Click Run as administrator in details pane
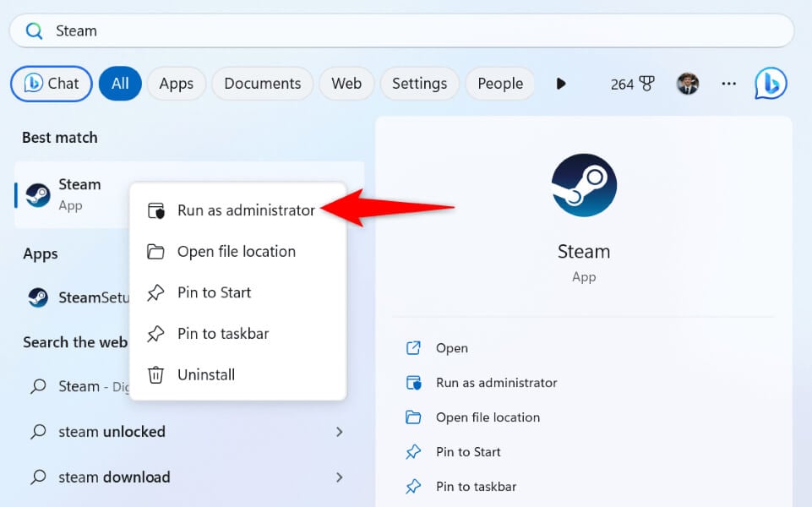The width and height of the screenshot is (812, 507). (497, 383)
